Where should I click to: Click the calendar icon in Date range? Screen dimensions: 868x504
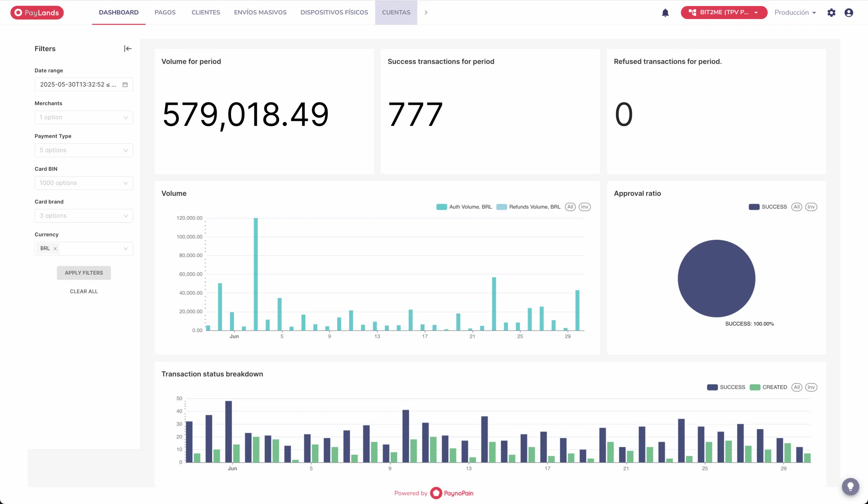[x=125, y=85]
